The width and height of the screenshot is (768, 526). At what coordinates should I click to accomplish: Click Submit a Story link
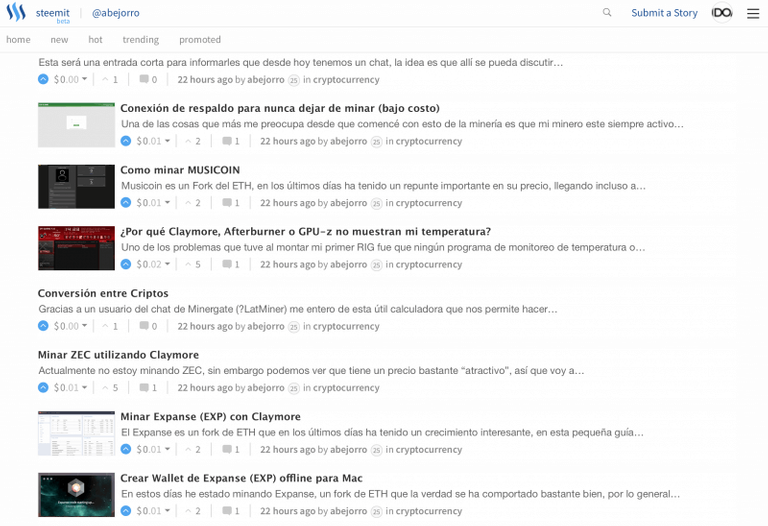pos(664,13)
